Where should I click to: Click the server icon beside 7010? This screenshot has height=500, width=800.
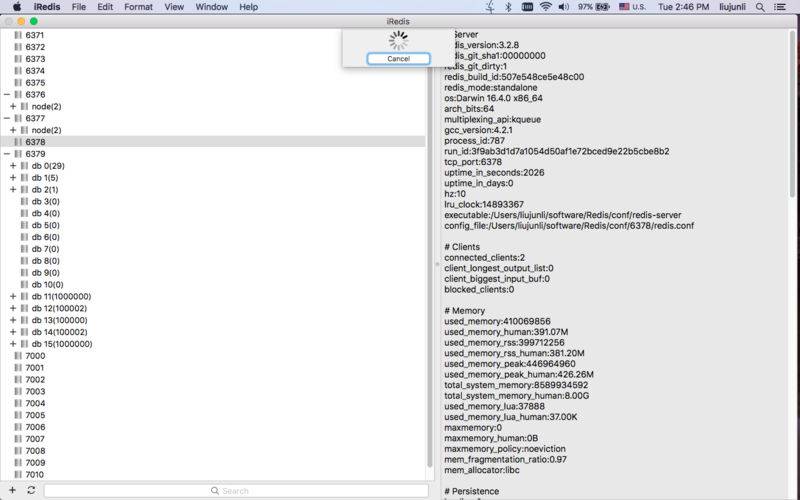click(18, 474)
